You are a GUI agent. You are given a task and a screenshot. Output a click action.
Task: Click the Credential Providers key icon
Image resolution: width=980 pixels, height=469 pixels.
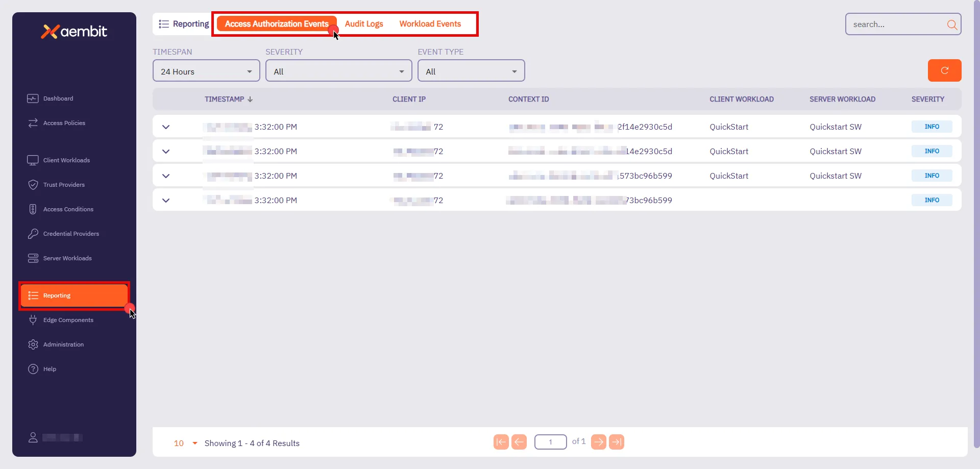pyautogui.click(x=33, y=234)
